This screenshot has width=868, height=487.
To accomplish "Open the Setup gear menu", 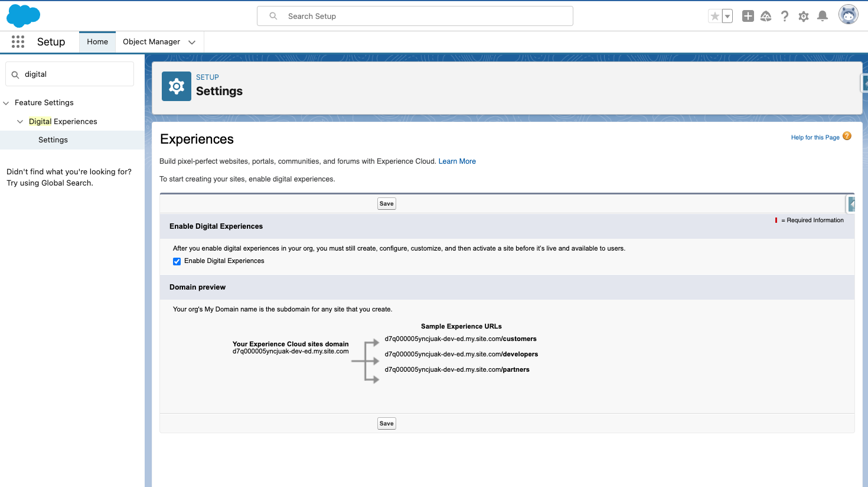I will [x=803, y=17].
